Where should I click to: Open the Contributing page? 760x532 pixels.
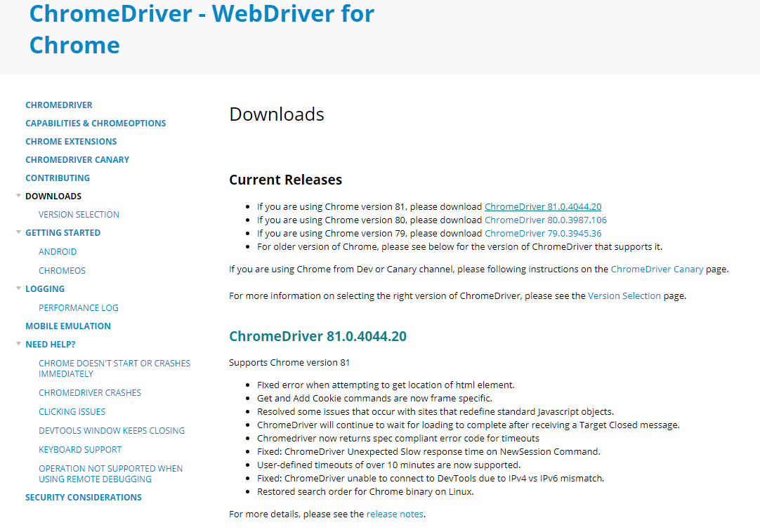point(57,178)
